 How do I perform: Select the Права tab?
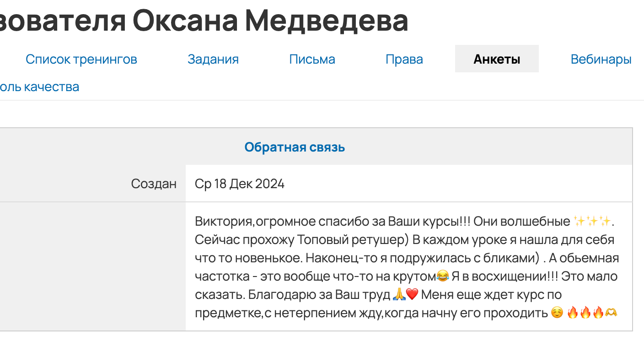pos(404,59)
